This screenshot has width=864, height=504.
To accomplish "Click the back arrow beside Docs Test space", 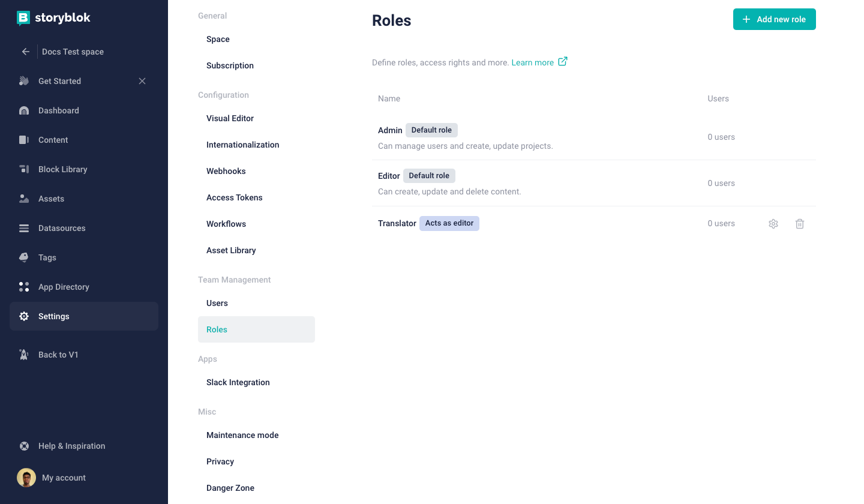I will tap(26, 52).
